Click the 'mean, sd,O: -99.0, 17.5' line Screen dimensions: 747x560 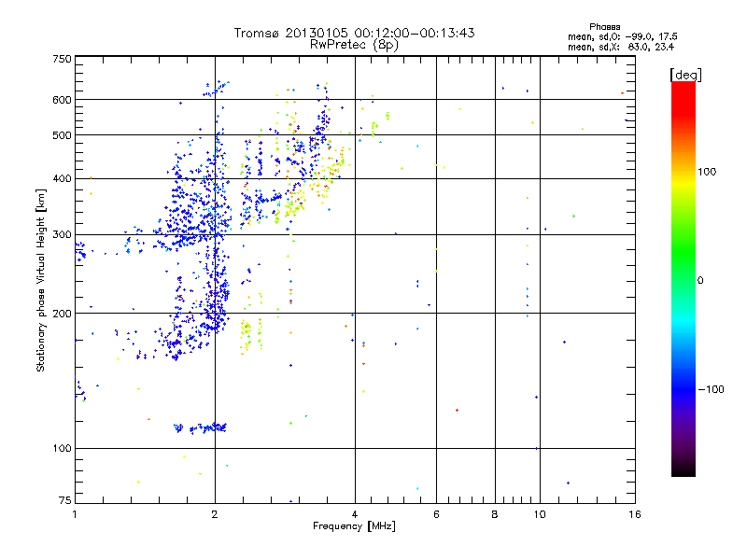tap(622, 36)
